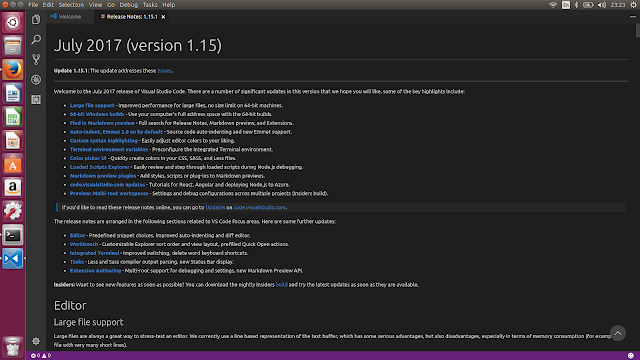Open the Trash from dock
This screenshot has height=360, width=640.
click(13, 347)
